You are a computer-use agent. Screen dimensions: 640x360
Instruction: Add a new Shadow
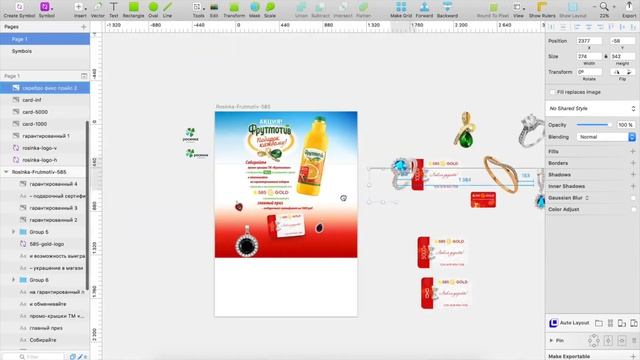[x=633, y=175]
